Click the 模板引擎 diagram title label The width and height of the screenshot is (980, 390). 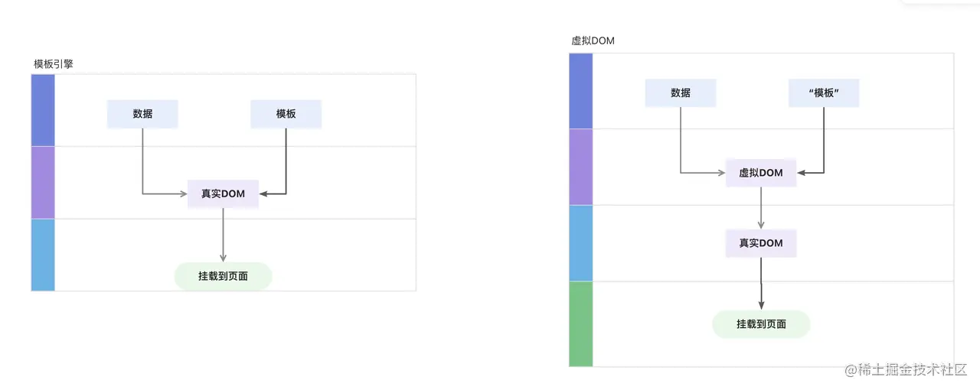(x=54, y=64)
